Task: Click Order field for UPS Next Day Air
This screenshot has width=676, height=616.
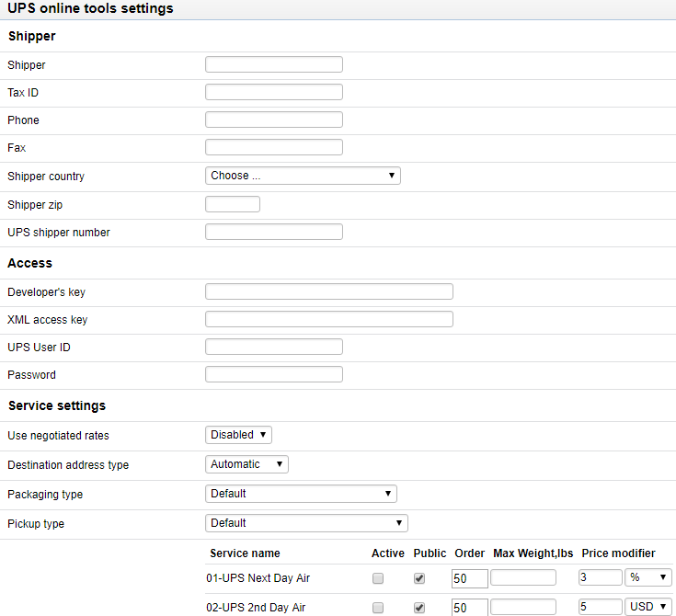Action: (x=469, y=578)
